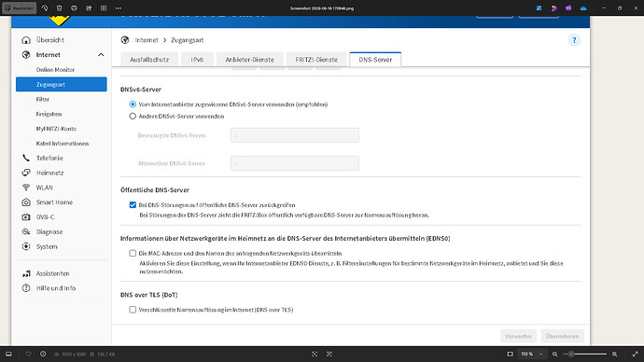Click the Diagnose icon
This screenshot has width=644, height=362.
coord(26,232)
